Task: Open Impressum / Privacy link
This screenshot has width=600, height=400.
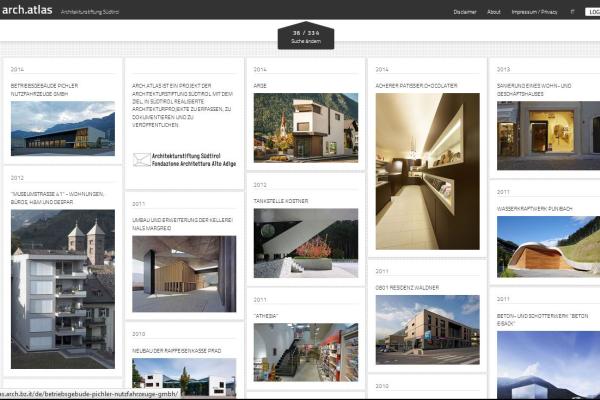Action: click(x=535, y=12)
